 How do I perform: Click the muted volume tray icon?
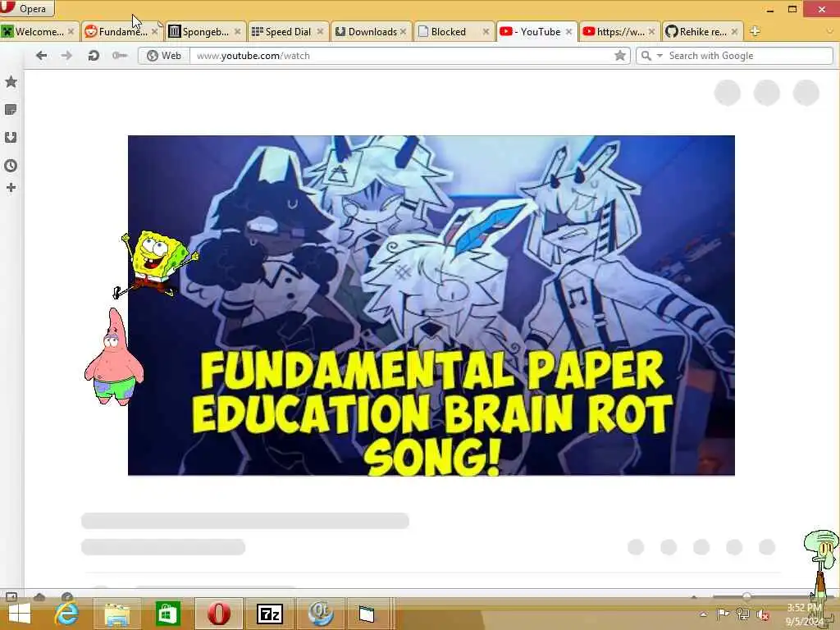tap(764, 614)
